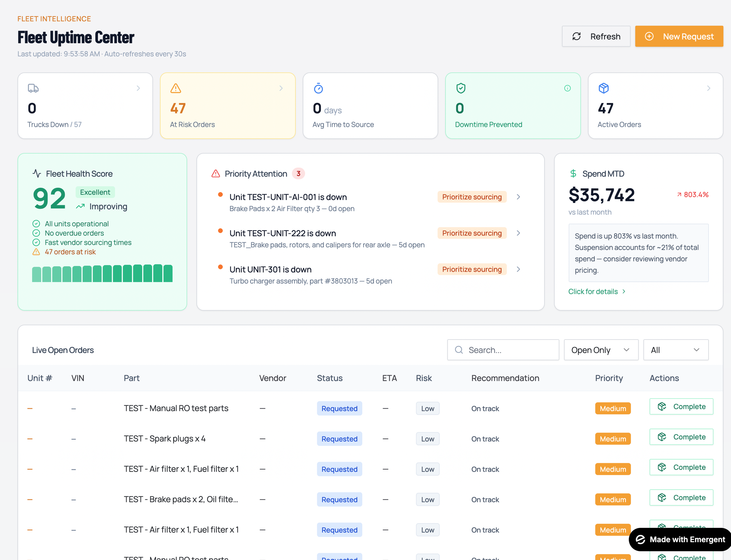Click the truck icon on Trucks Down card
731x560 pixels.
33,88
